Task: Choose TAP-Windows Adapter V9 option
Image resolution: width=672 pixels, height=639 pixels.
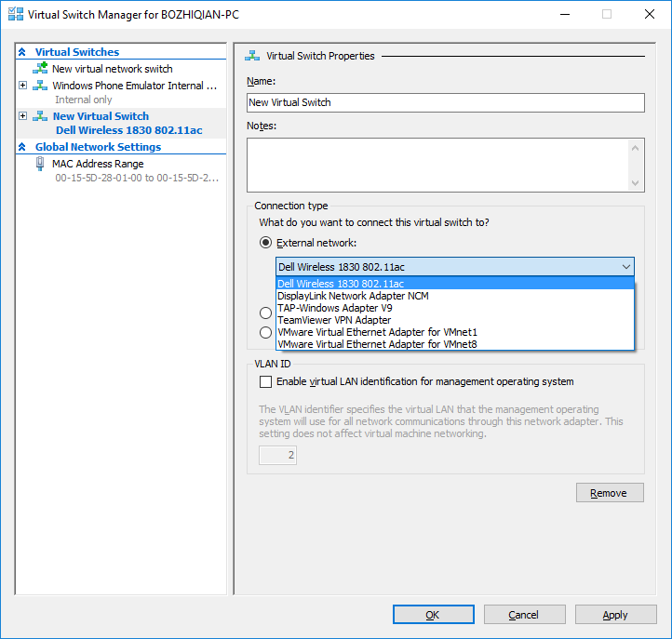Action: tap(455, 308)
